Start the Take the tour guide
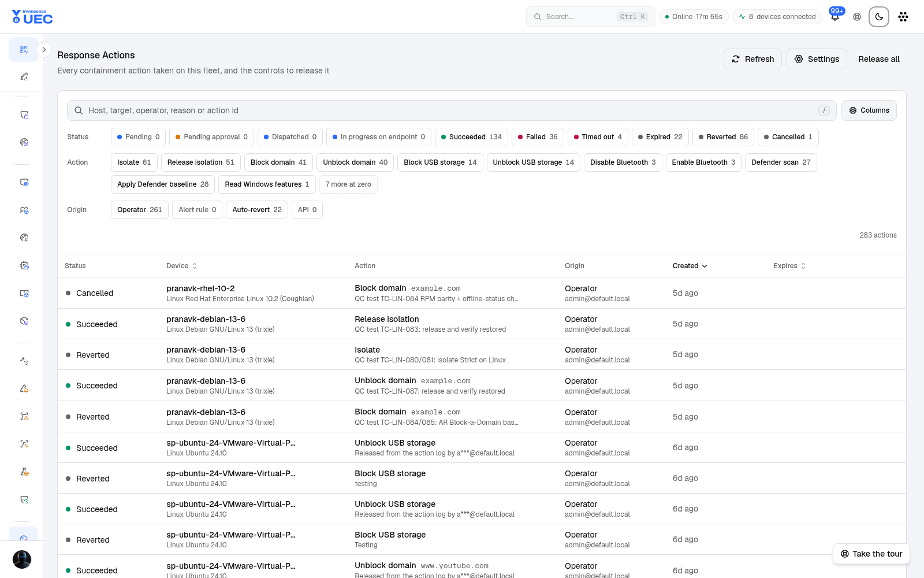Viewport: 924px width, 578px height. click(871, 554)
